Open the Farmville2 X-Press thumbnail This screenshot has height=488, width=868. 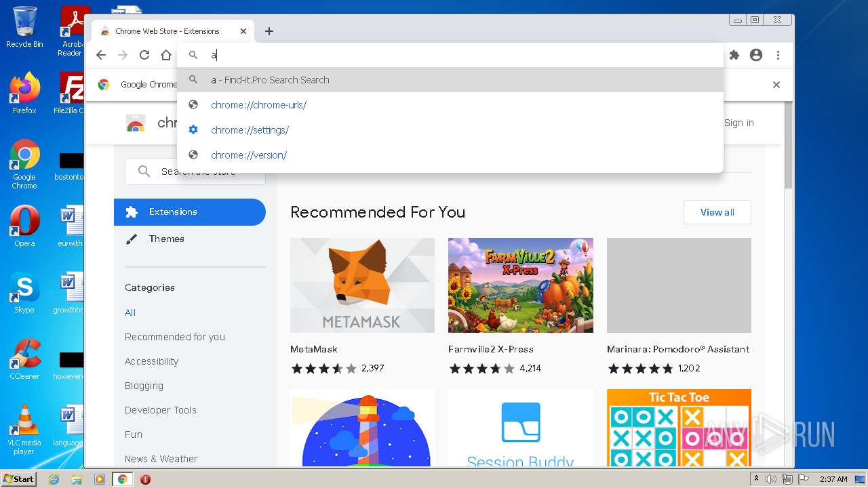pyautogui.click(x=521, y=285)
